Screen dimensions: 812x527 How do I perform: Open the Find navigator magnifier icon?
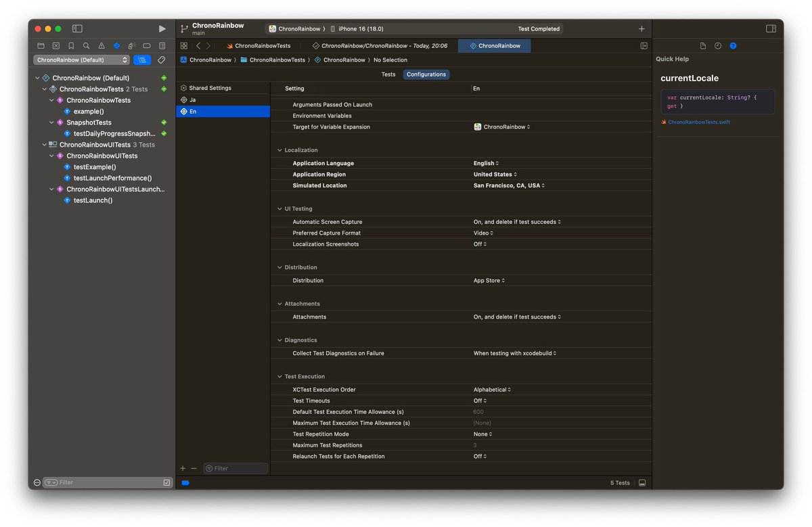pyautogui.click(x=86, y=46)
